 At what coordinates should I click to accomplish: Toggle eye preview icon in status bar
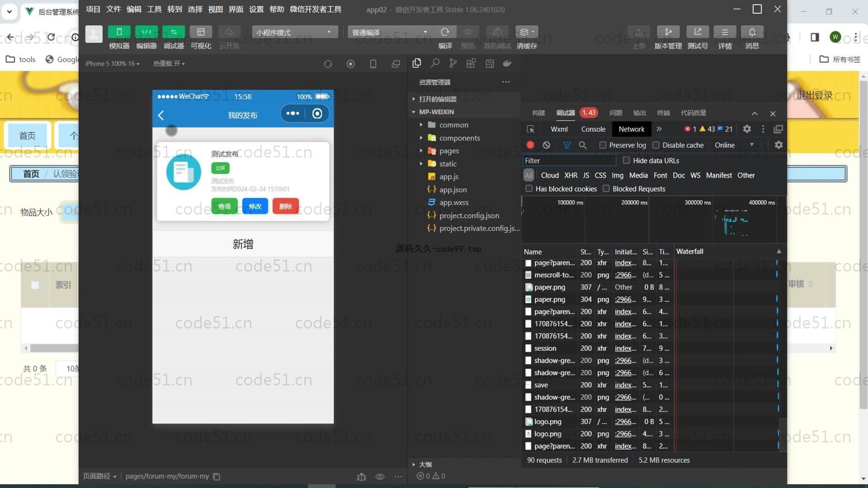[x=380, y=476]
